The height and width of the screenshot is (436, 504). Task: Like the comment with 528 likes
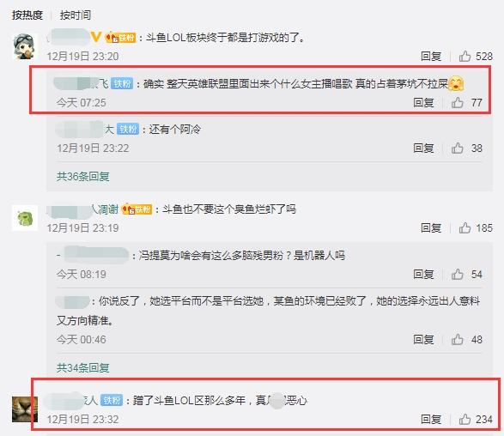(465, 57)
